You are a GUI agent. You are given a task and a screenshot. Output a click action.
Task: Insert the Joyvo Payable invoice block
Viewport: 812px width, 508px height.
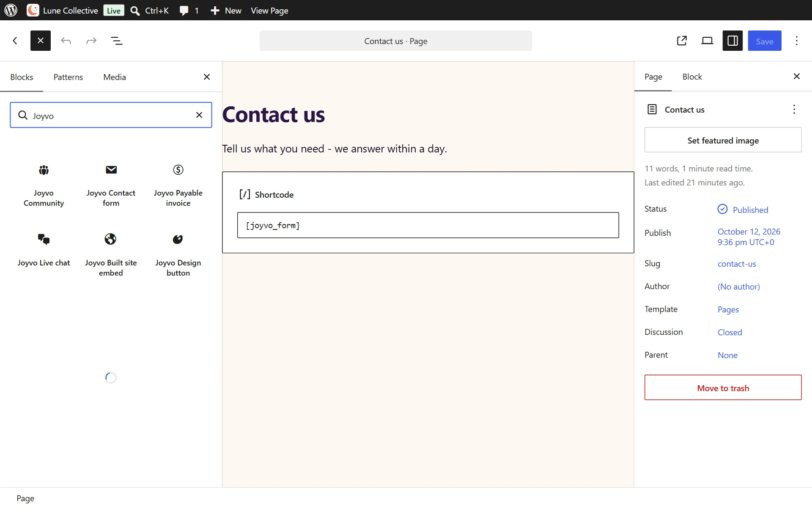(x=178, y=185)
